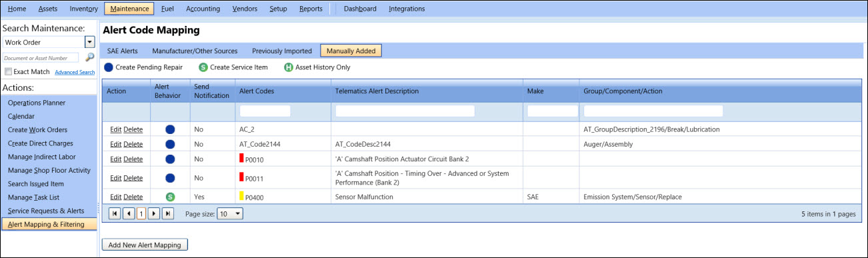Viewport: 868px width, 258px height.
Task: Click the Alert Codes filter field
Action: [x=265, y=111]
